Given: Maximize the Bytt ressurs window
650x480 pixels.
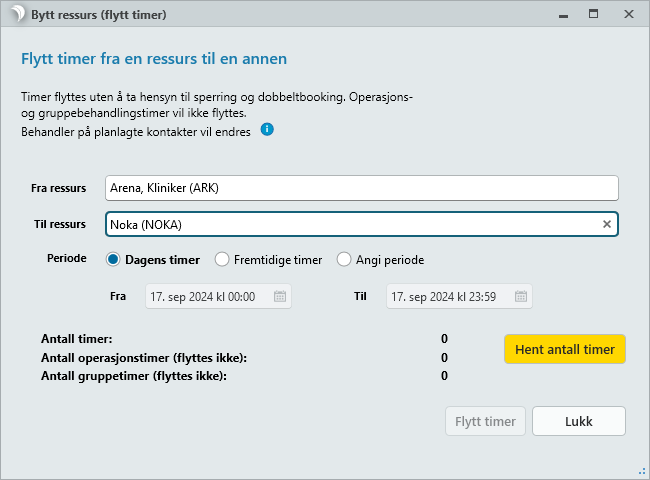Looking at the screenshot, I should [x=593, y=15].
